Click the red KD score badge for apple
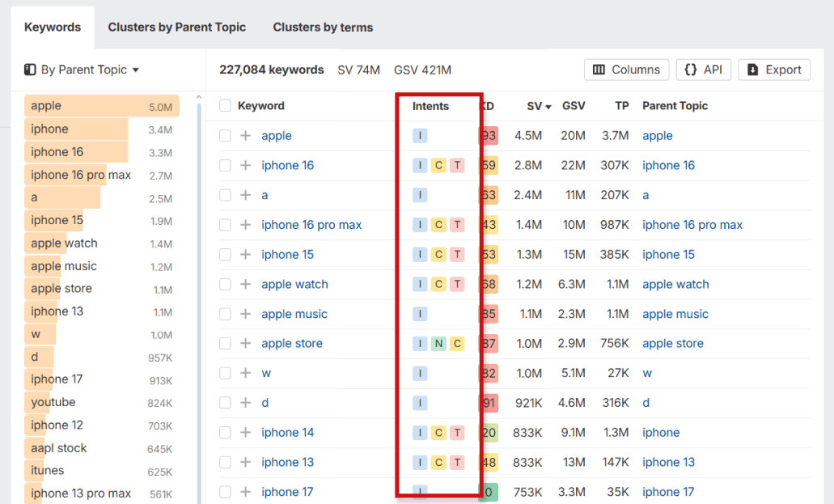834x504 pixels. point(488,135)
